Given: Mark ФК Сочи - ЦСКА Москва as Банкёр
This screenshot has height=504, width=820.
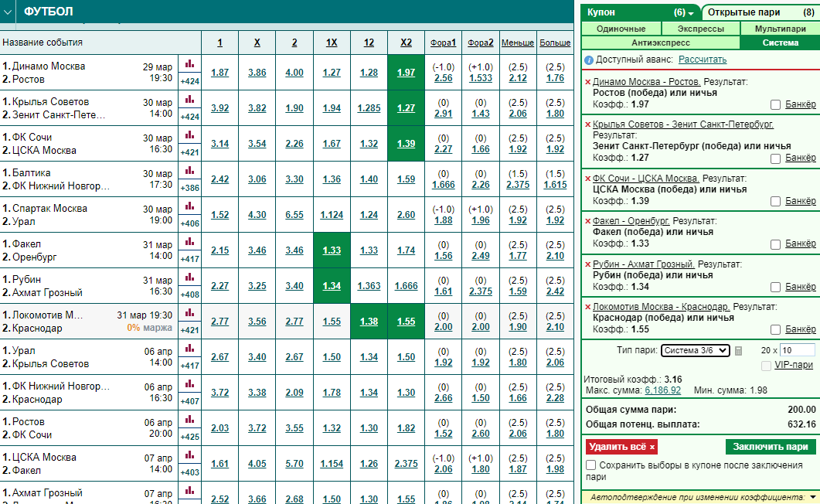Looking at the screenshot, I should [775, 201].
